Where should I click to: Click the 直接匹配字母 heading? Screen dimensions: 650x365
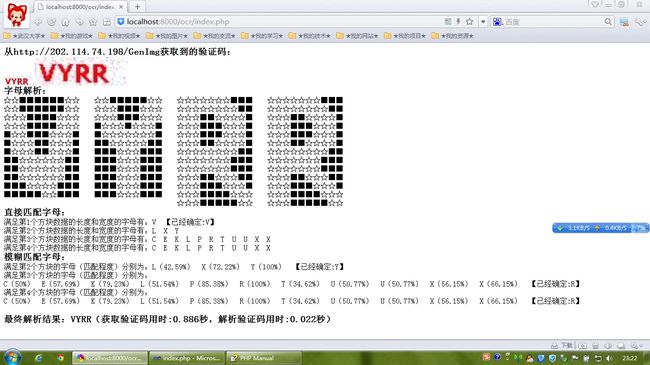[x=34, y=212]
